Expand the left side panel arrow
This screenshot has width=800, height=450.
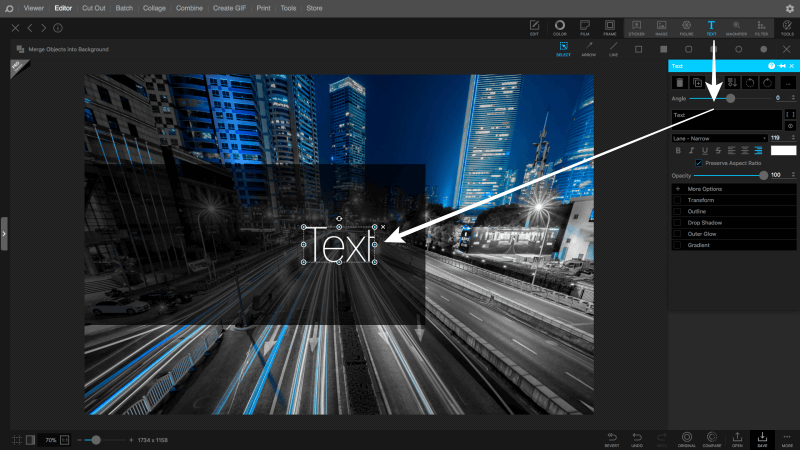coord(4,234)
